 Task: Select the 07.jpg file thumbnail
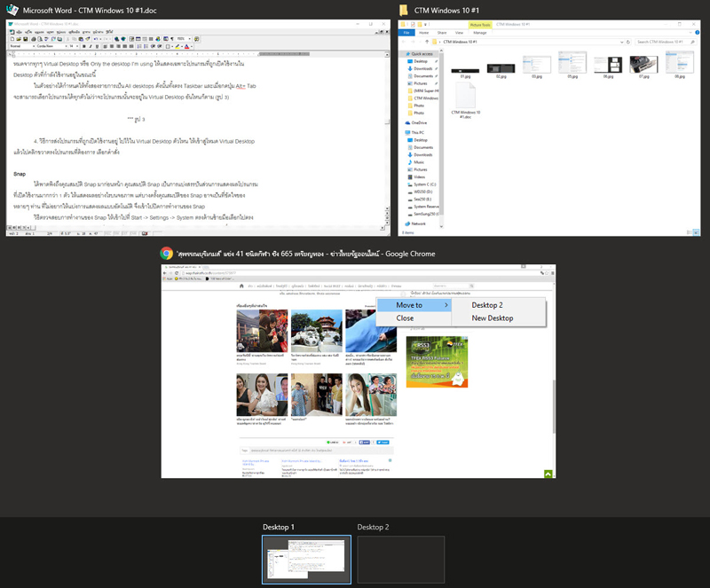(643, 67)
